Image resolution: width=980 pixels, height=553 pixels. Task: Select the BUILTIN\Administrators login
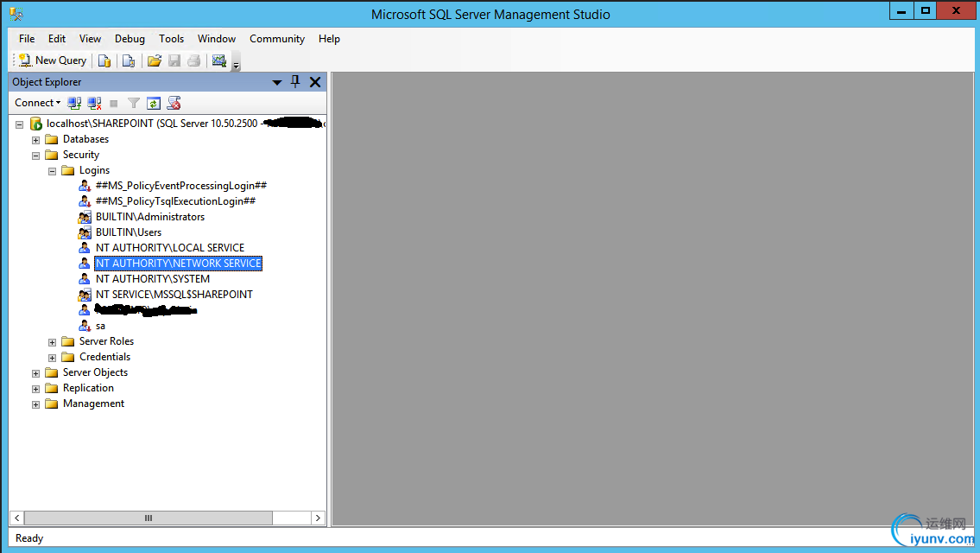pos(150,216)
